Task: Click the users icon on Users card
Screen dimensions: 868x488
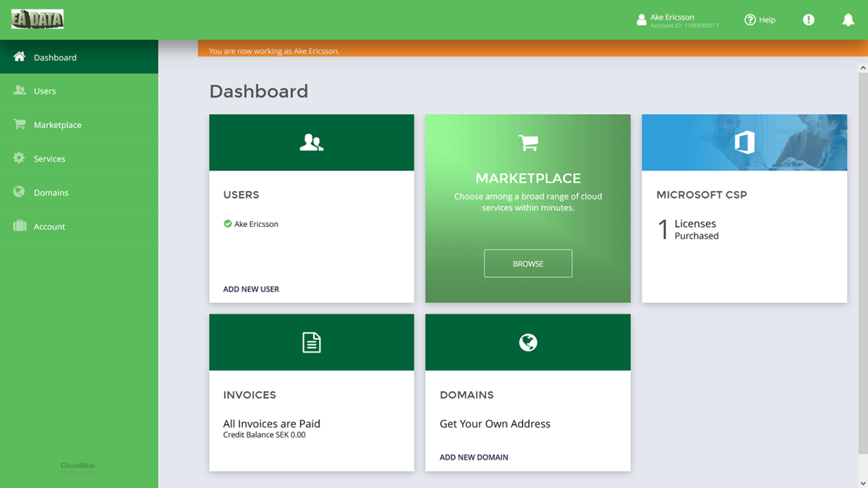Action: (311, 142)
